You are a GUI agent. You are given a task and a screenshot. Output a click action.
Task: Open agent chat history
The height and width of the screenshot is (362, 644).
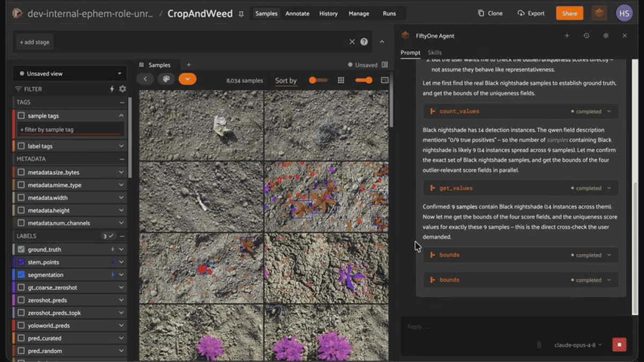coord(586,36)
